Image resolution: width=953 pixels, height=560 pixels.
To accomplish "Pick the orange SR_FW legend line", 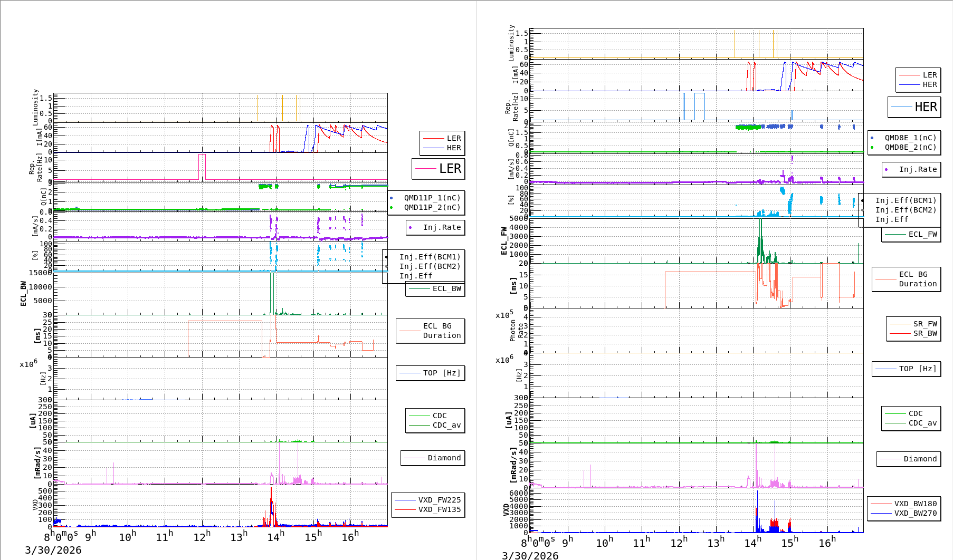I will pos(900,324).
